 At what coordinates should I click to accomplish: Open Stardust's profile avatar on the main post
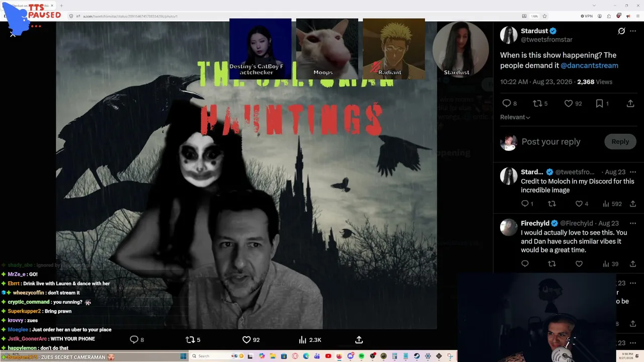509,35
